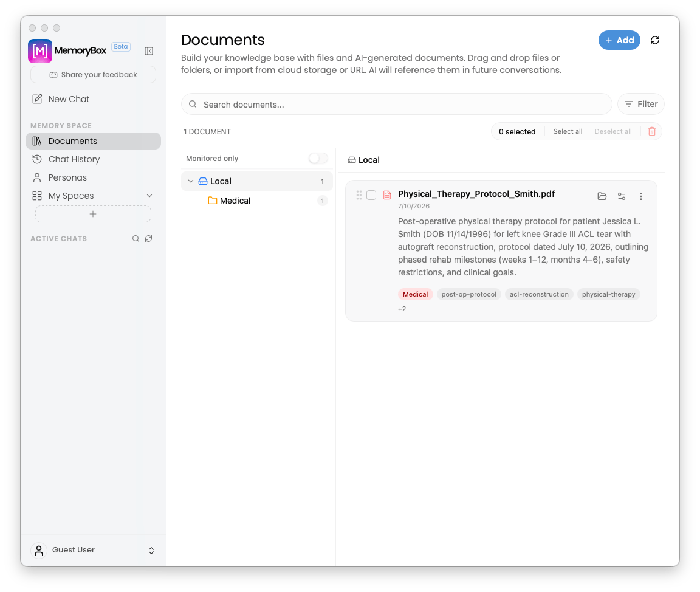Click Share your feedback button
This screenshot has width=700, height=592.
click(x=94, y=75)
